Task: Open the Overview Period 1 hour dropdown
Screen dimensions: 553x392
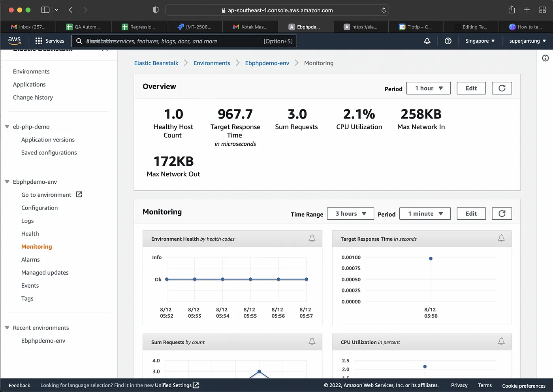Action: point(429,88)
